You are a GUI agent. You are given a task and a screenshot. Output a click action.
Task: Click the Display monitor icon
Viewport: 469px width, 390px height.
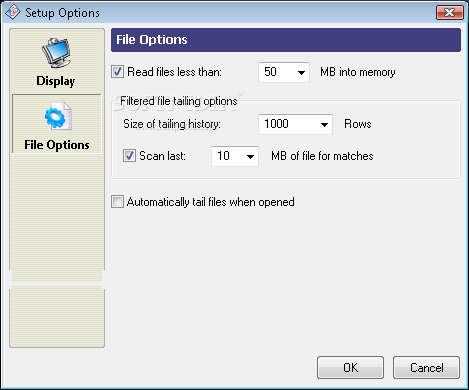(56, 53)
